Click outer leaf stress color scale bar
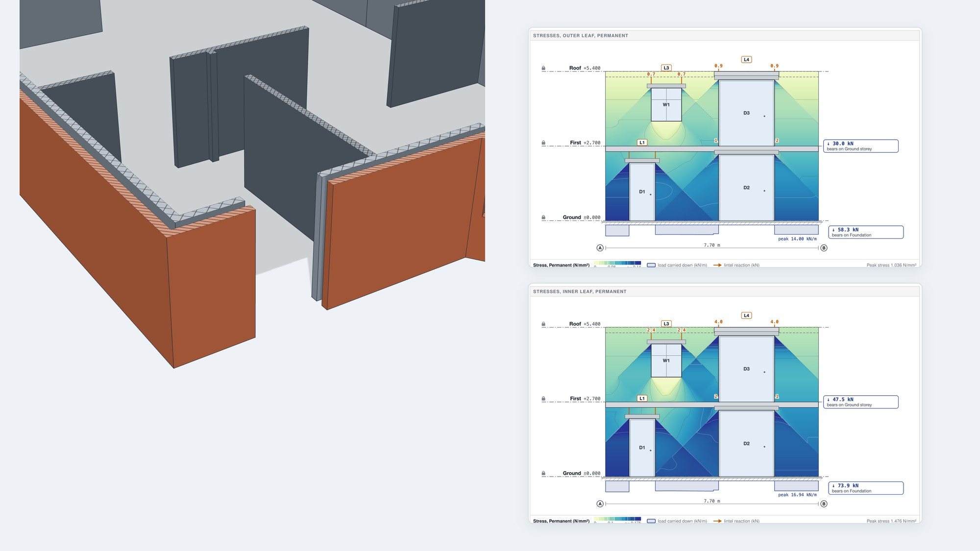This screenshot has width=980, height=551. click(x=617, y=264)
